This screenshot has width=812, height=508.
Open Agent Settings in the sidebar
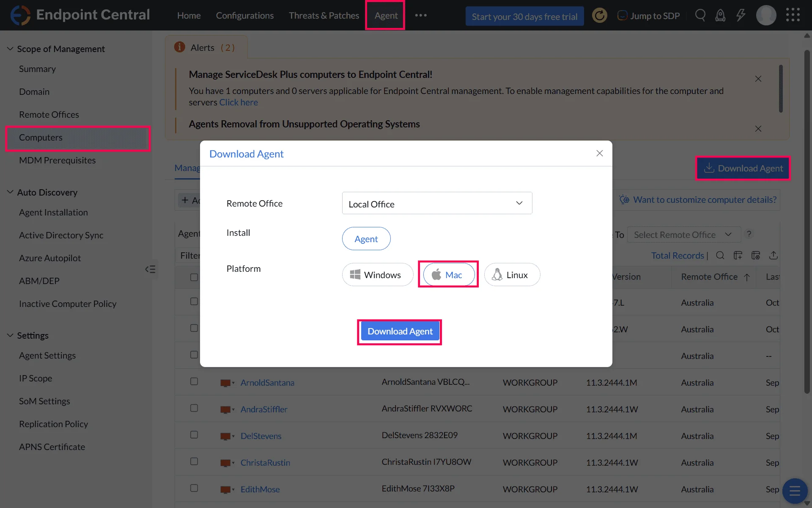(47, 356)
